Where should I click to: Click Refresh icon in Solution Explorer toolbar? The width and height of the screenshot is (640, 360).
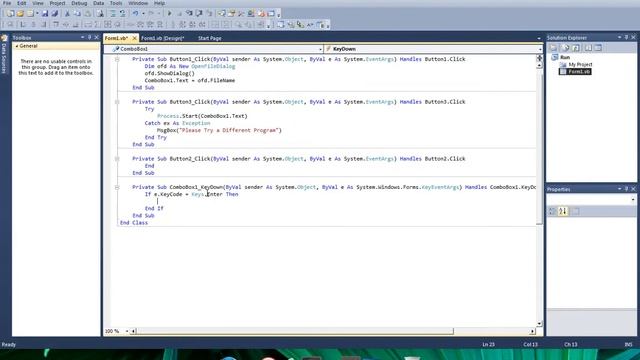click(x=576, y=48)
